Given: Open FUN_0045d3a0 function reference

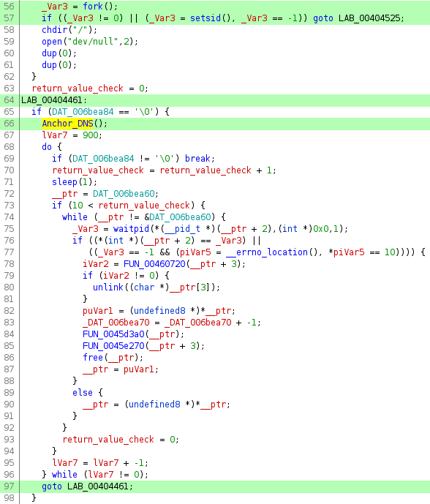Looking at the screenshot, I should [113, 334].
